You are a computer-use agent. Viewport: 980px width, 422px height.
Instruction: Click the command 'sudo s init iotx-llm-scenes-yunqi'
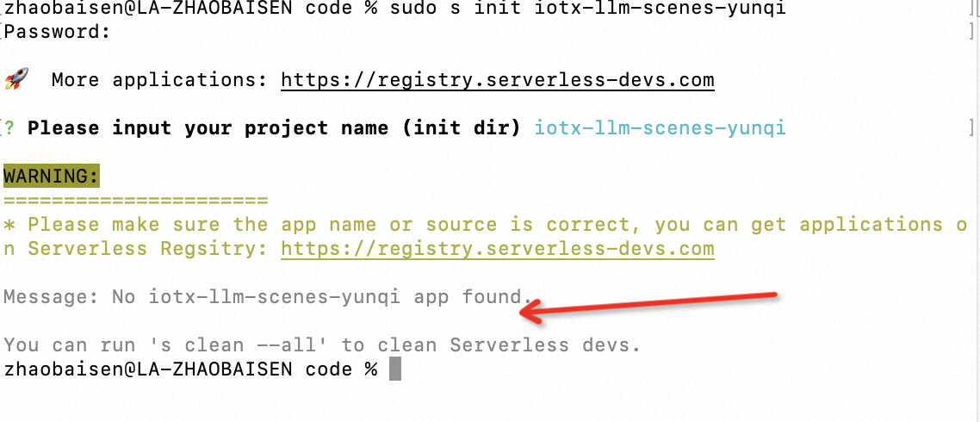[x=587, y=9]
